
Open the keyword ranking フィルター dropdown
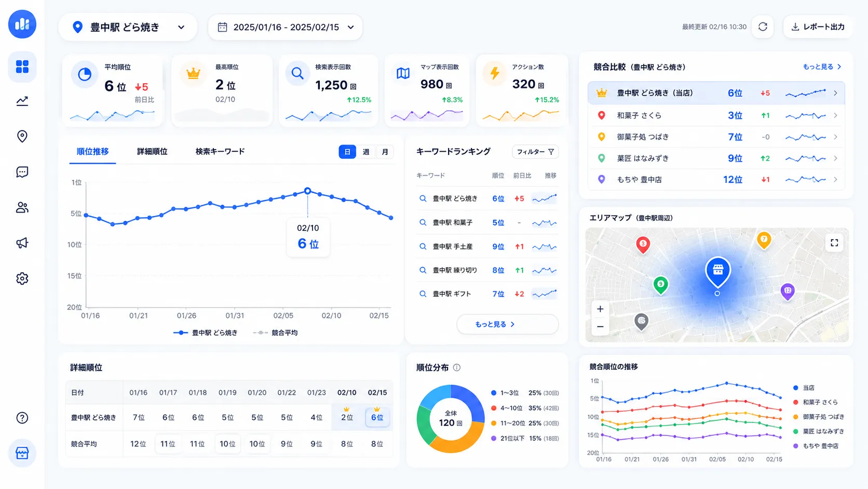(x=535, y=152)
